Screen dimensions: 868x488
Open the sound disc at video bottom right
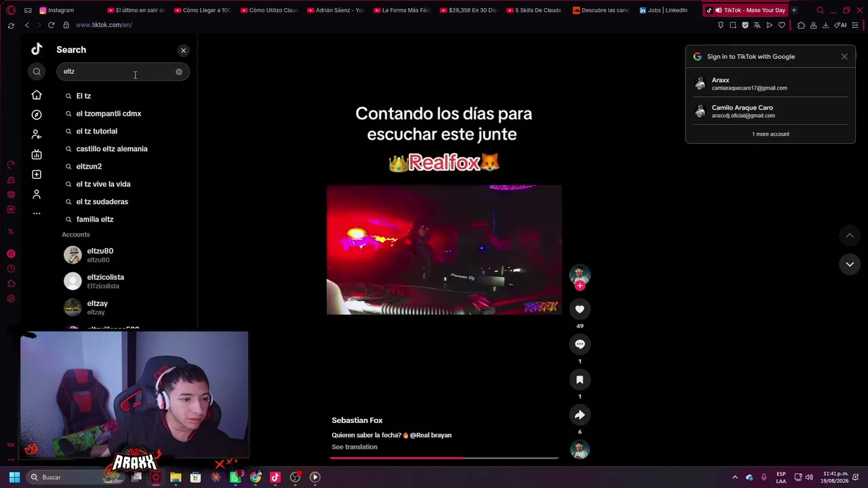point(580,449)
